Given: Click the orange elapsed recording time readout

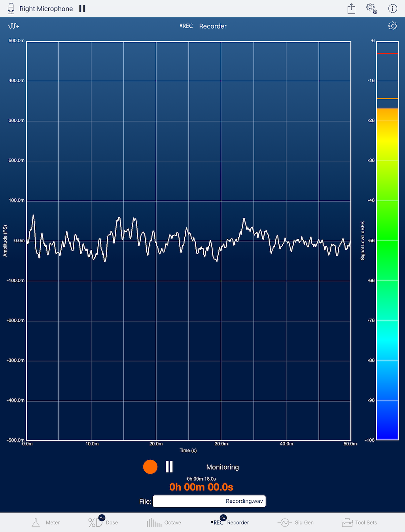Looking at the screenshot, I should (201, 487).
